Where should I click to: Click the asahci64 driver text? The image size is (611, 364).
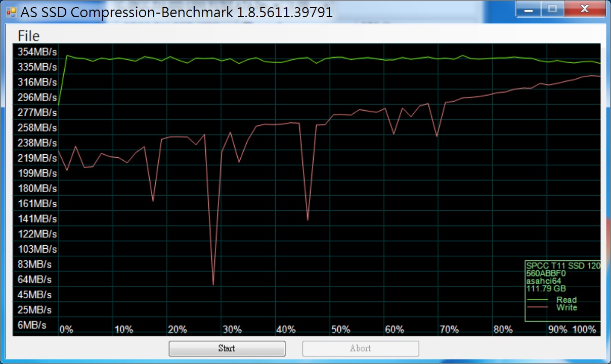point(544,281)
